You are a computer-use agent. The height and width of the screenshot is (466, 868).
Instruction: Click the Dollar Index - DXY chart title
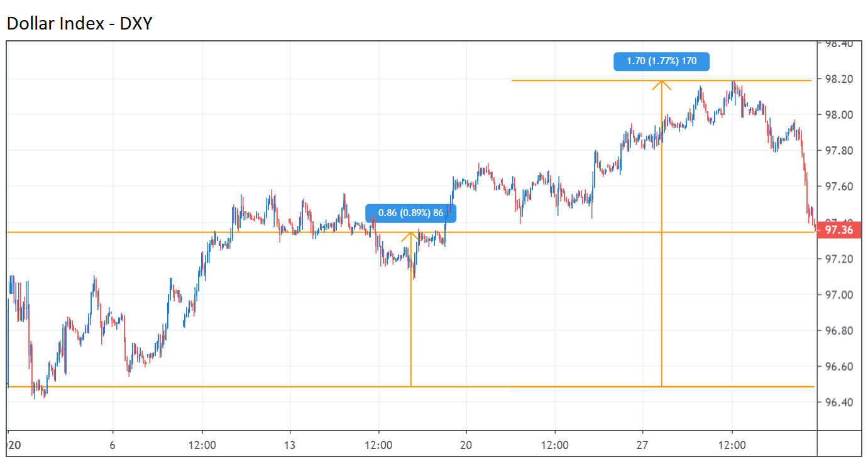(80, 23)
